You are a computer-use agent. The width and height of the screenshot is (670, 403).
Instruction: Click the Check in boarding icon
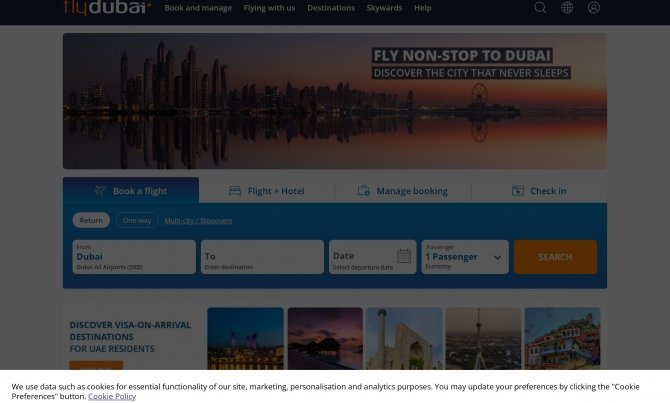click(x=518, y=191)
